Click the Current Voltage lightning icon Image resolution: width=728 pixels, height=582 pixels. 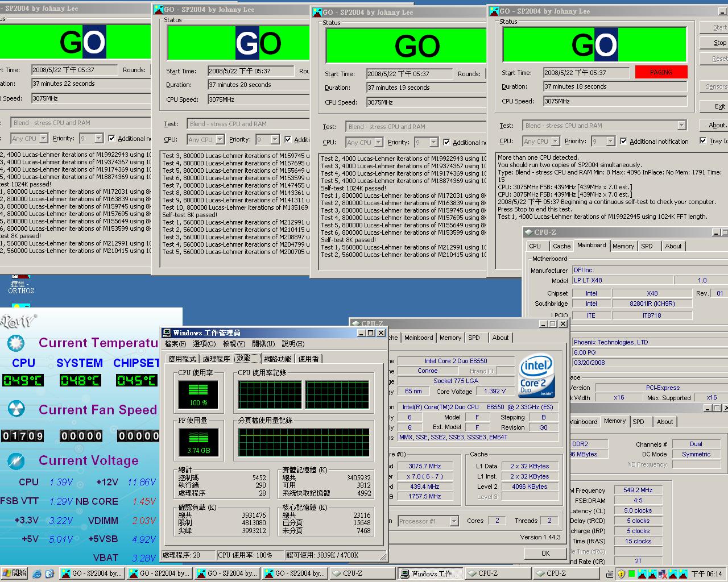coord(15,461)
